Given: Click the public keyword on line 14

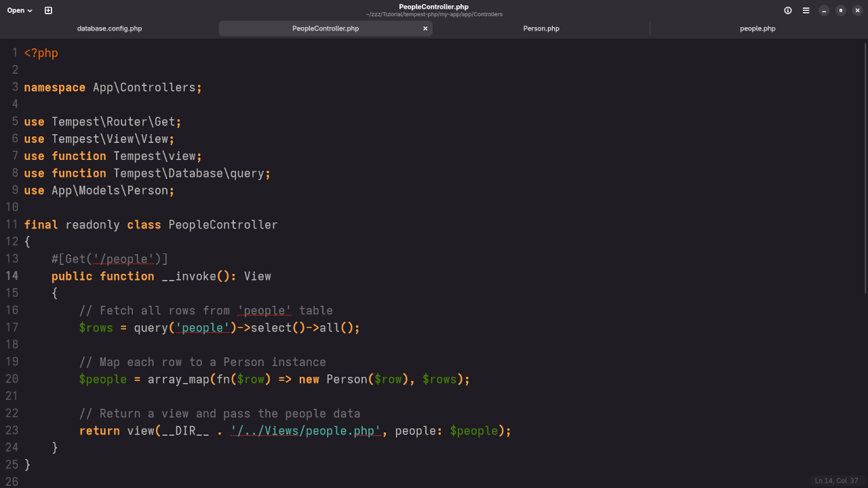Looking at the screenshot, I should coord(72,277).
